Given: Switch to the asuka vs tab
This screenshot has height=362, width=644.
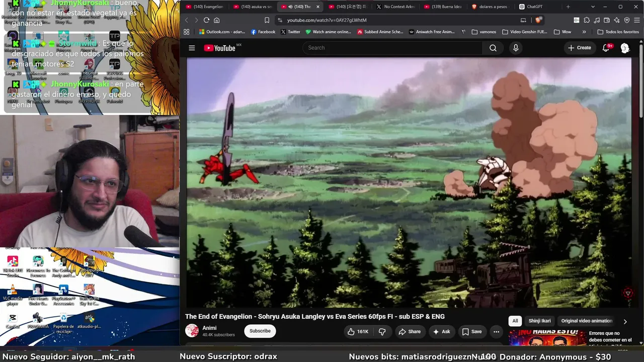Looking at the screenshot, I should (x=252, y=7).
